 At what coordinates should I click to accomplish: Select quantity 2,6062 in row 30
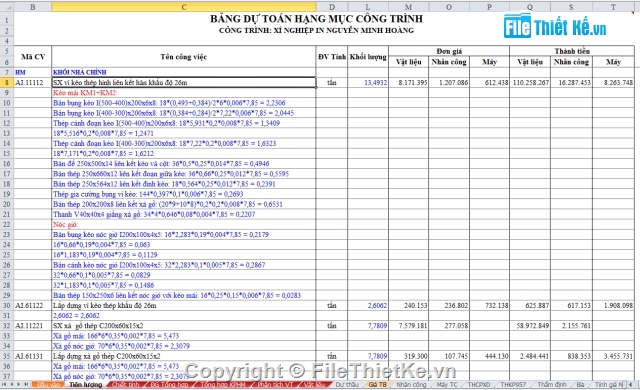[x=368, y=306]
